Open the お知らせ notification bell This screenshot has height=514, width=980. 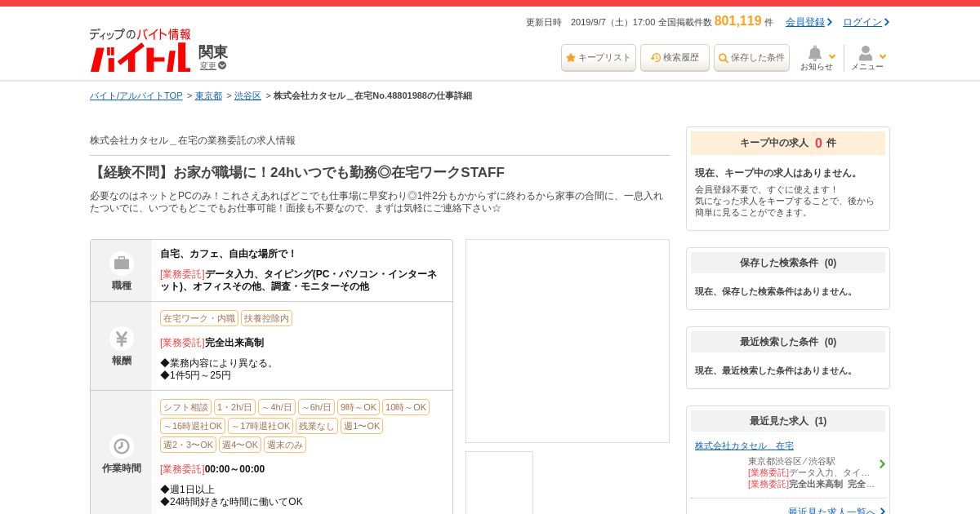pyautogui.click(x=816, y=57)
